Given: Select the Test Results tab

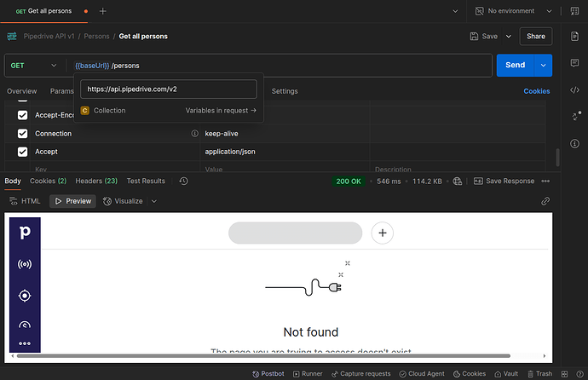Looking at the screenshot, I should pyautogui.click(x=146, y=181).
